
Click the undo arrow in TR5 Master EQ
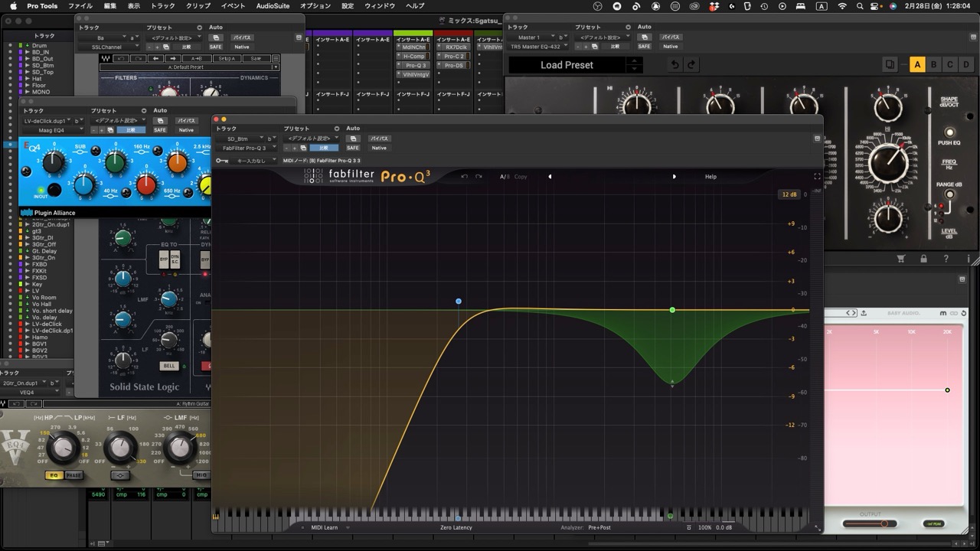(x=675, y=65)
